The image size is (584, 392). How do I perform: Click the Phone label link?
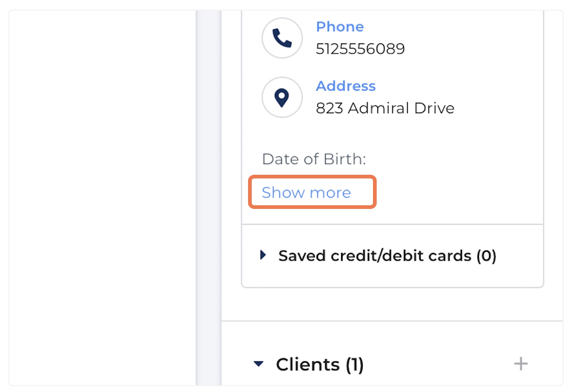[x=340, y=26]
